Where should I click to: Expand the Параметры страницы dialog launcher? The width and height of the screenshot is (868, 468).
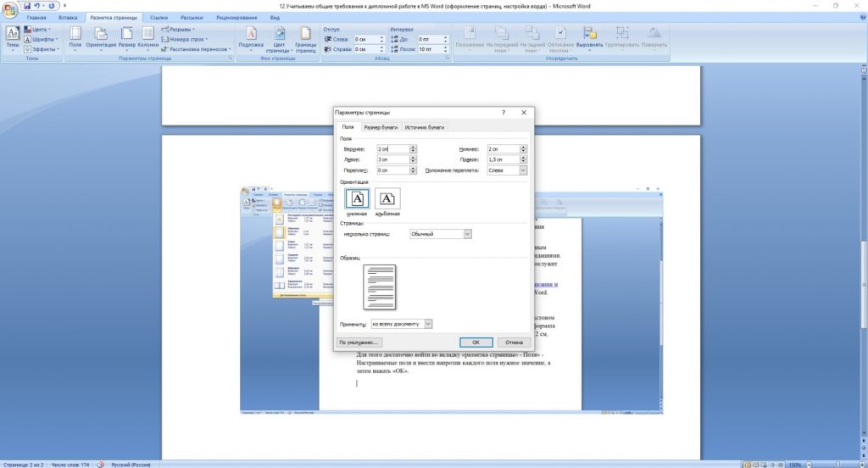click(230, 58)
